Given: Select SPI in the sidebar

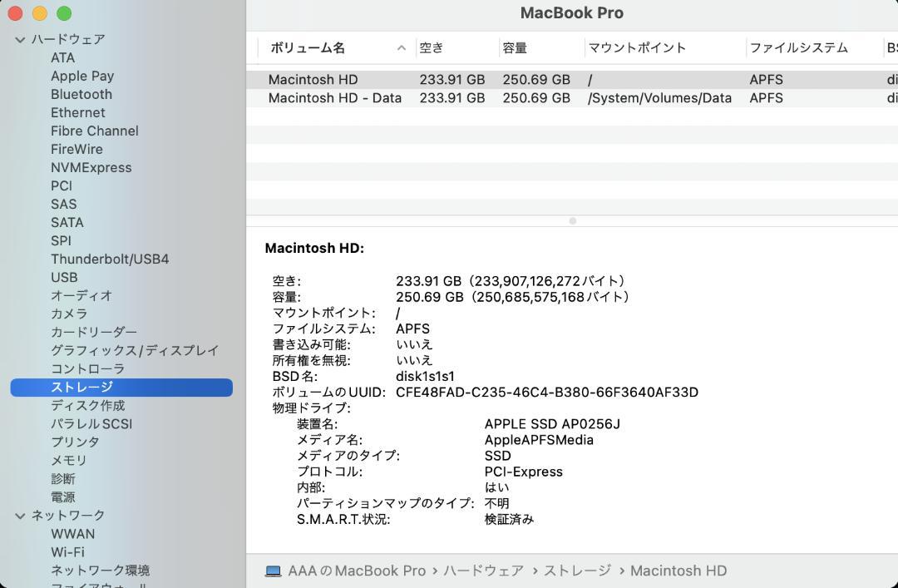Looking at the screenshot, I should [x=61, y=240].
